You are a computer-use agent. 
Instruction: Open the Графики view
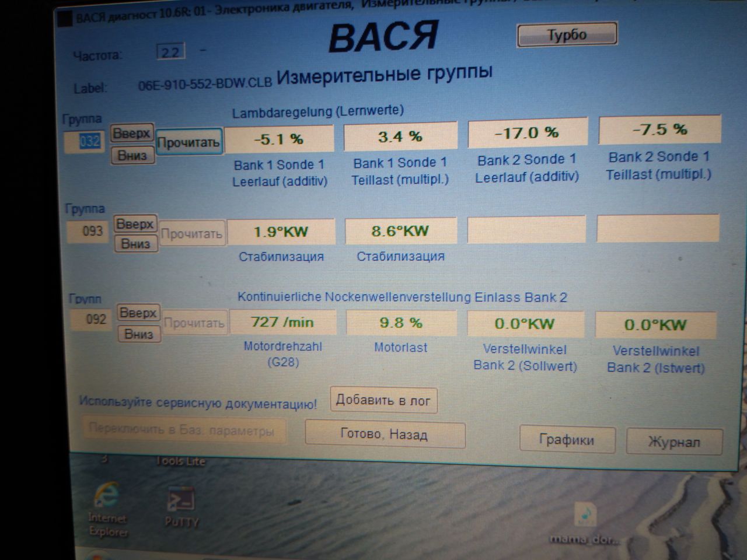pyautogui.click(x=567, y=440)
